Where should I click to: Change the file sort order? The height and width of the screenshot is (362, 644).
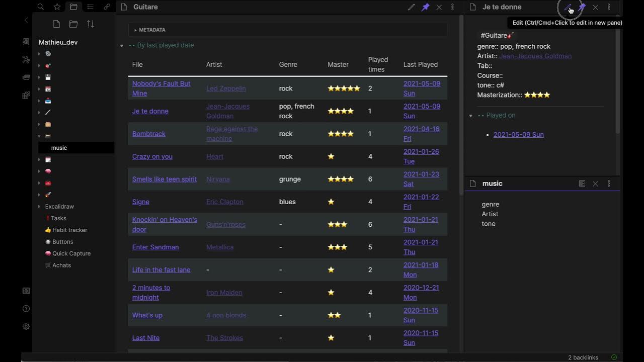[91, 24]
